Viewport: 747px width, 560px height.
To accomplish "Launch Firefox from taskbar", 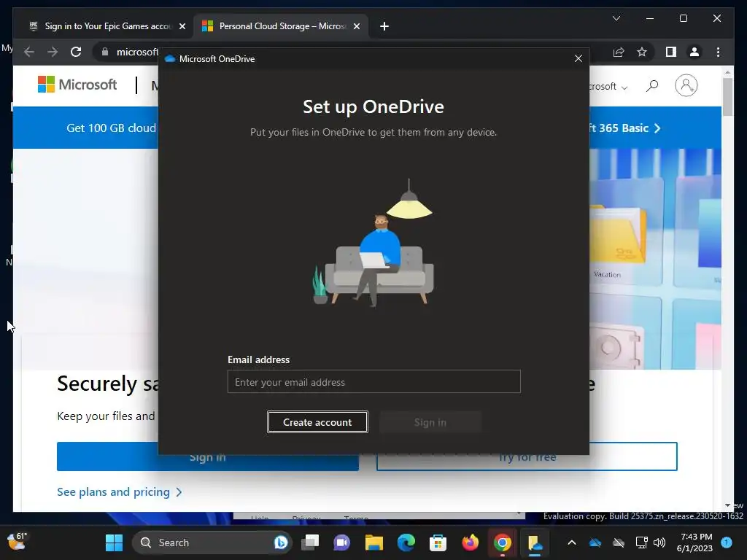I will click(x=471, y=542).
